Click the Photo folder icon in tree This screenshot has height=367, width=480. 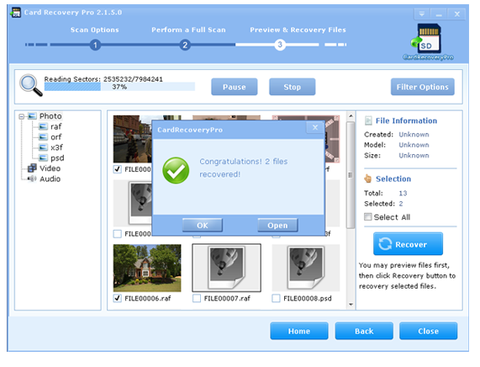click(x=32, y=116)
